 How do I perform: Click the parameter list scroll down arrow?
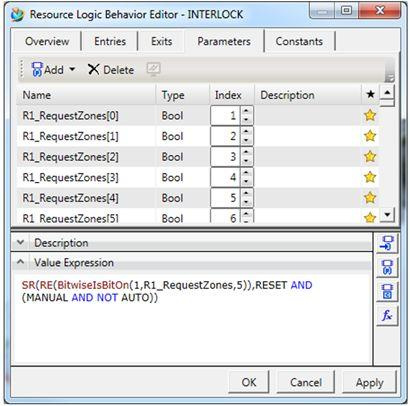pyautogui.click(x=387, y=215)
